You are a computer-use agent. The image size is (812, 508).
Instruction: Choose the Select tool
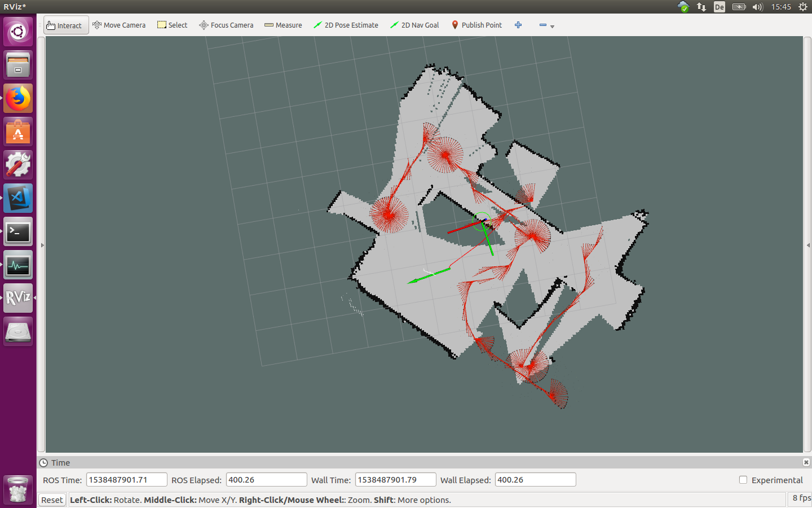(x=172, y=25)
